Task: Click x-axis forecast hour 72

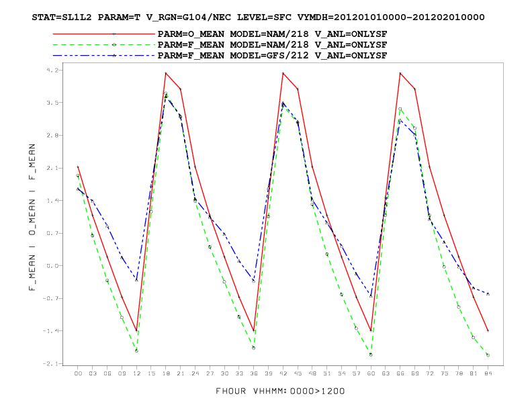Action: click(429, 373)
